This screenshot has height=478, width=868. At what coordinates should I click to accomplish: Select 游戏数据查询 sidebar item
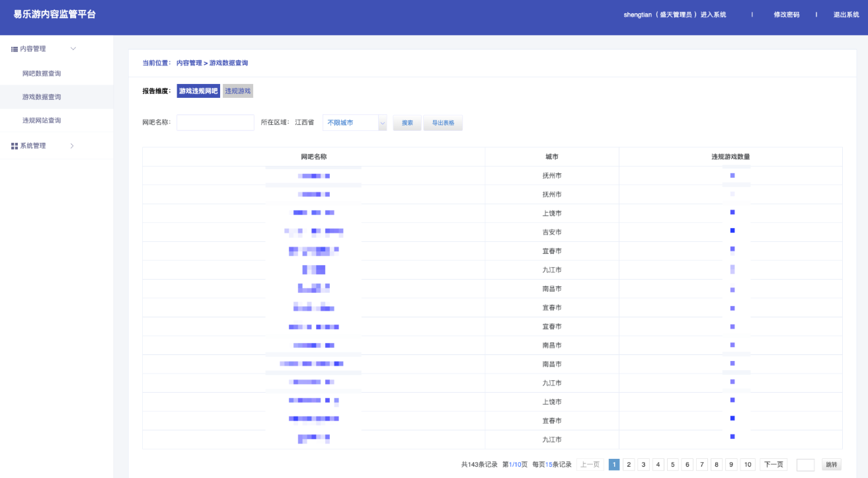click(x=42, y=97)
